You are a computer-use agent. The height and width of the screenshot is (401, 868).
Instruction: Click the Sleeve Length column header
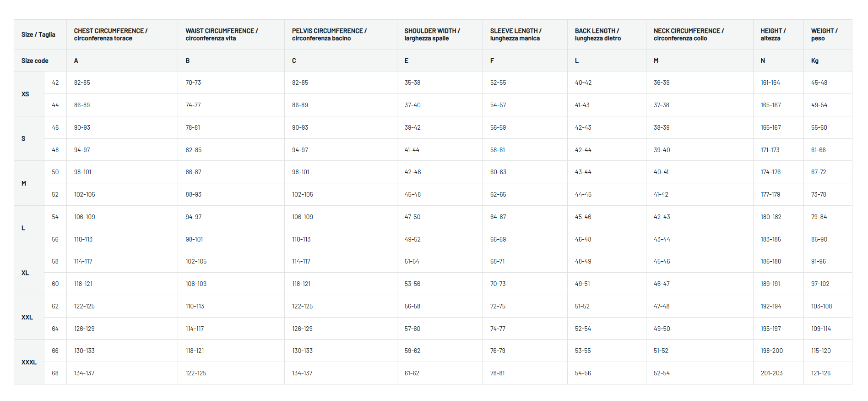pyautogui.click(x=515, y=35)
